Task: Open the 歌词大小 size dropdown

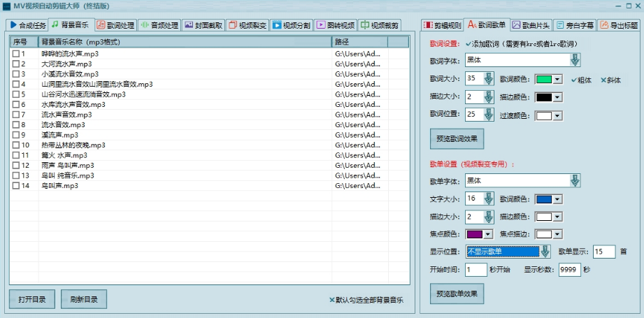Action: click(x=488, y=78)
